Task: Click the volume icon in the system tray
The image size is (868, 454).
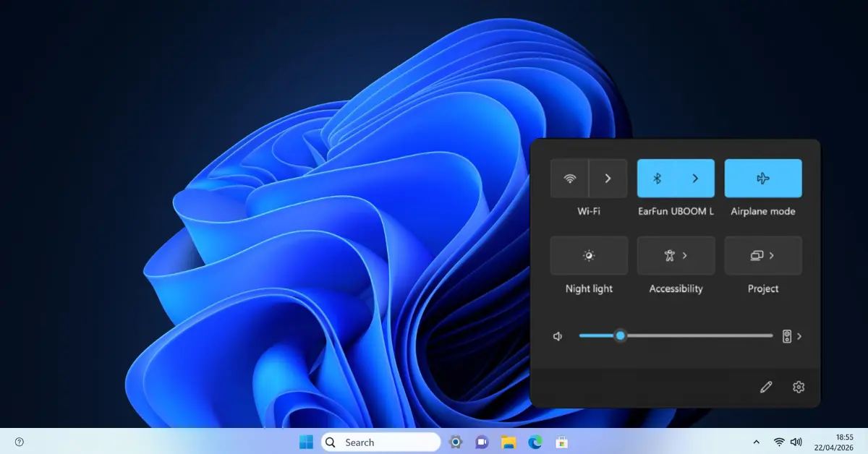Action: 796,442
